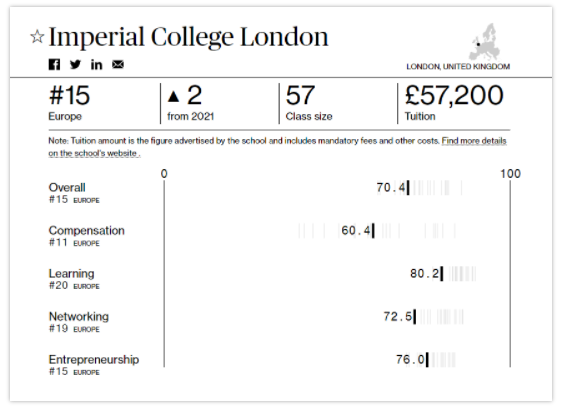This screenshot has height=419, width=568.
Task: Select the Compensation category label
Action: pos(87,231)
